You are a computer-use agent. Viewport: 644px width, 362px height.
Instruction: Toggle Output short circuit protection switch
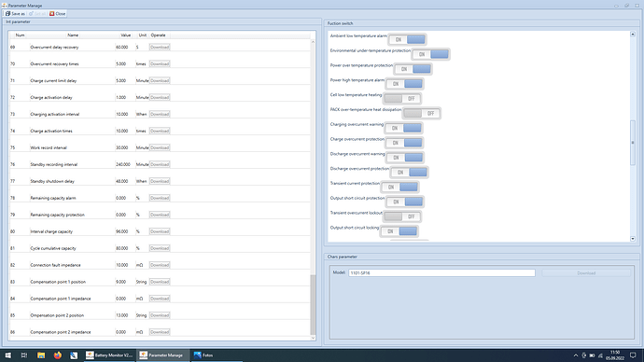(x=404, y=202)
